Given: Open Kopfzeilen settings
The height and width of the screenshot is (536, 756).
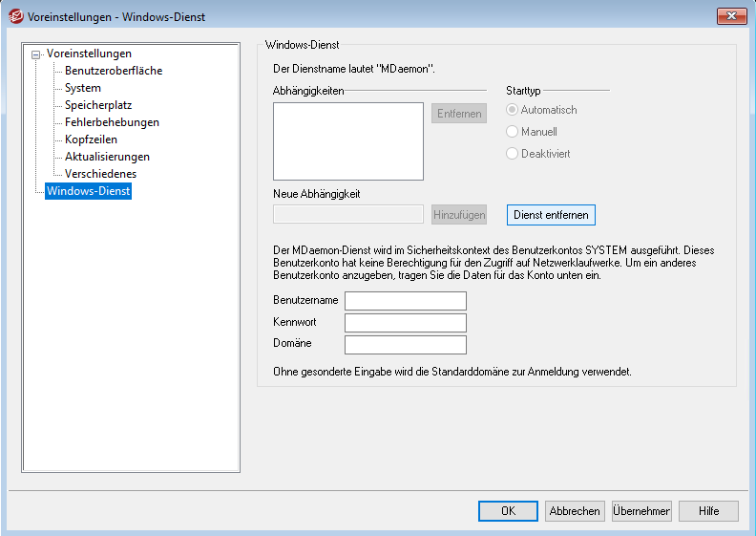Looking at the screenshot, I should tap(91, 139).
